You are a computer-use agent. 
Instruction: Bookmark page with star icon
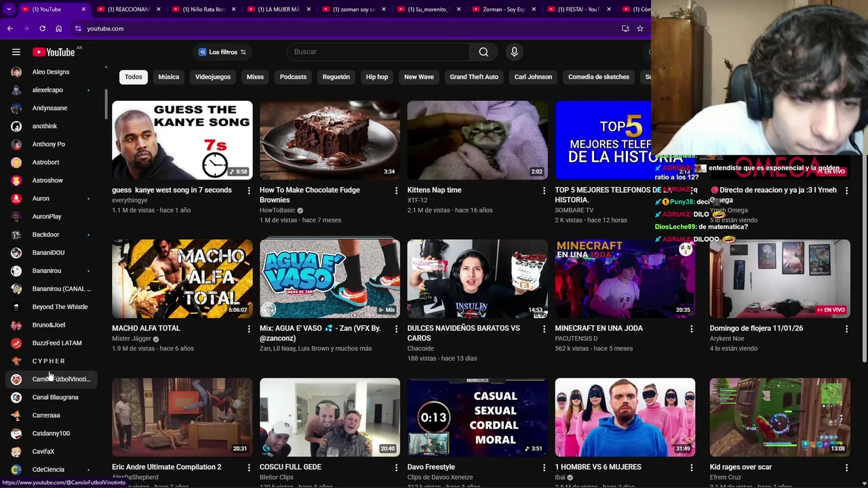(x=639, y=28)
